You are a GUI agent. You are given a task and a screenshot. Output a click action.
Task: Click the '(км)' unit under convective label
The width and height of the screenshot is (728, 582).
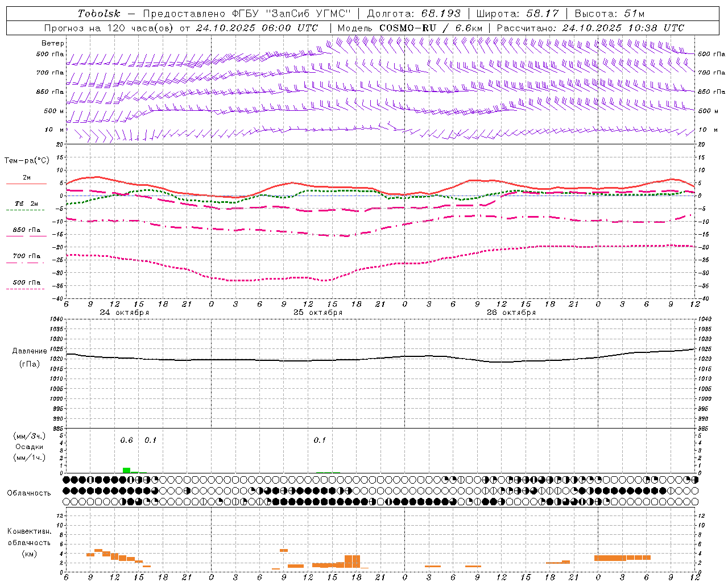[30, 554]
